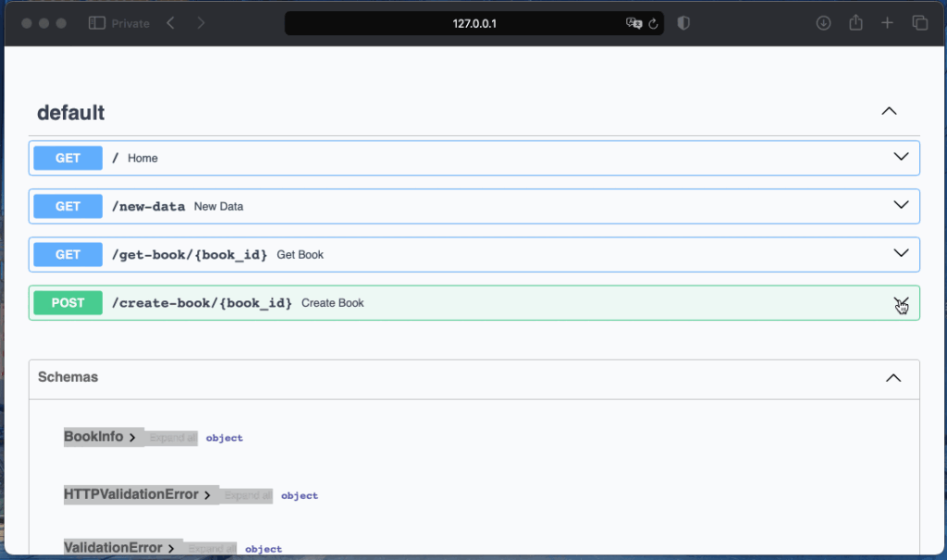Click the Safari sidebar toggle icon
947x560 pixels.
[x=97, y=23]
